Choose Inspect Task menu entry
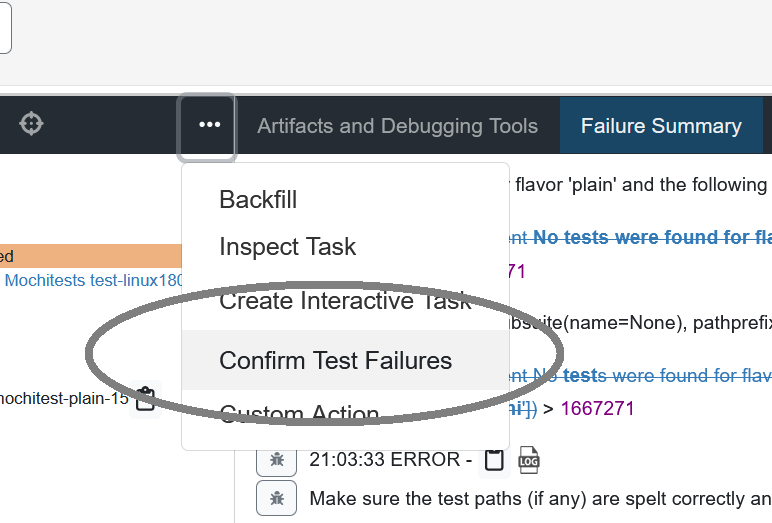Screen dimensions: 772x523 pos(287,246)
